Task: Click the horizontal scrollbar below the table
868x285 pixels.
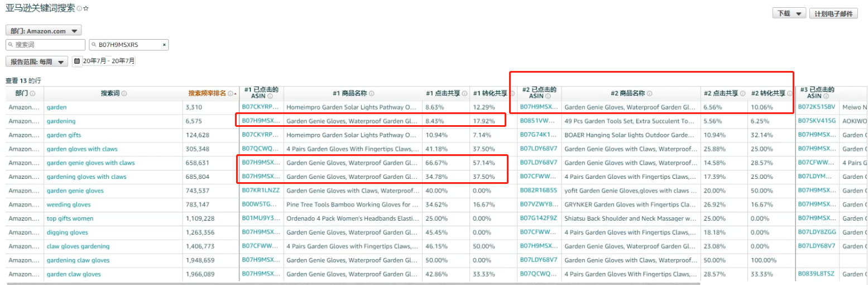Action: tap(223, 283)
